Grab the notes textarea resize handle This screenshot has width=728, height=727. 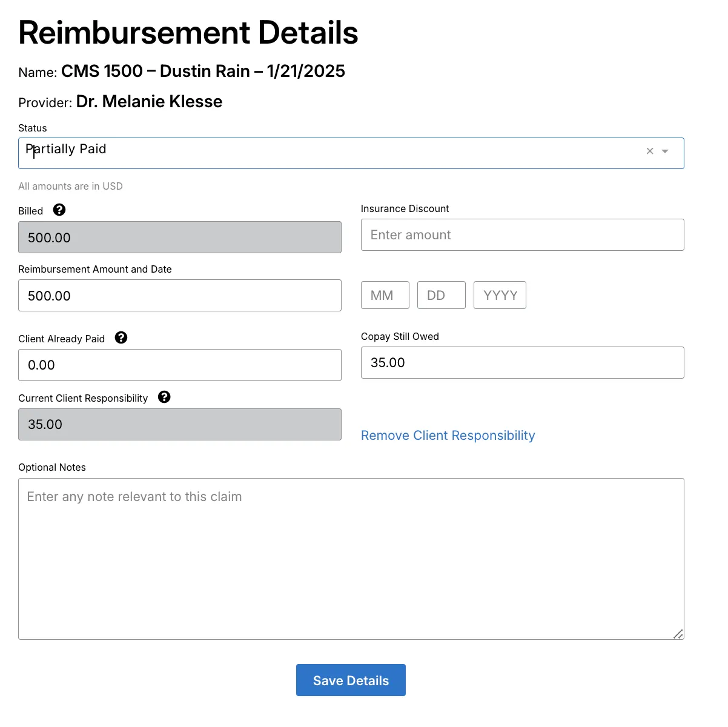coord(678,634)
